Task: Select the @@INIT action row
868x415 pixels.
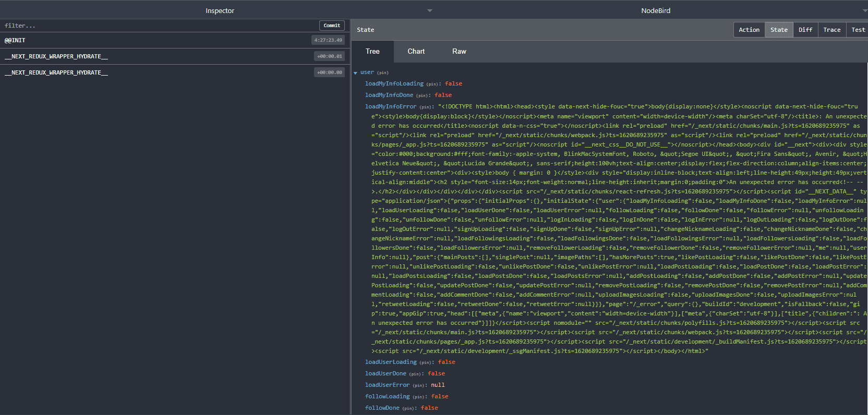Action: click(175, 40)
